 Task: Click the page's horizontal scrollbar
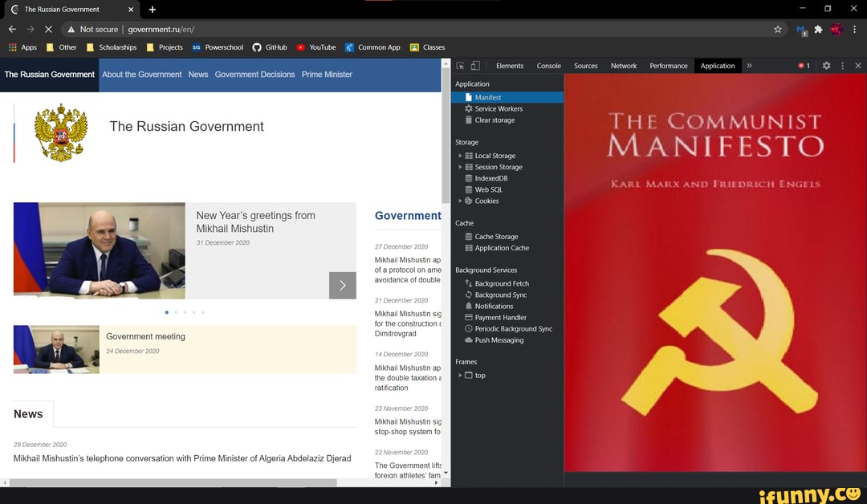click(x=173, y=482)
